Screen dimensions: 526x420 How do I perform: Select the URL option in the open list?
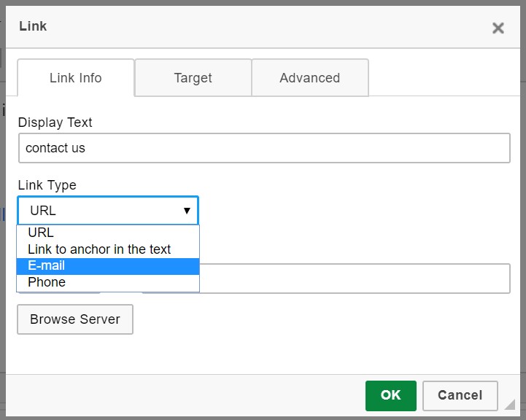pos(108,233)
